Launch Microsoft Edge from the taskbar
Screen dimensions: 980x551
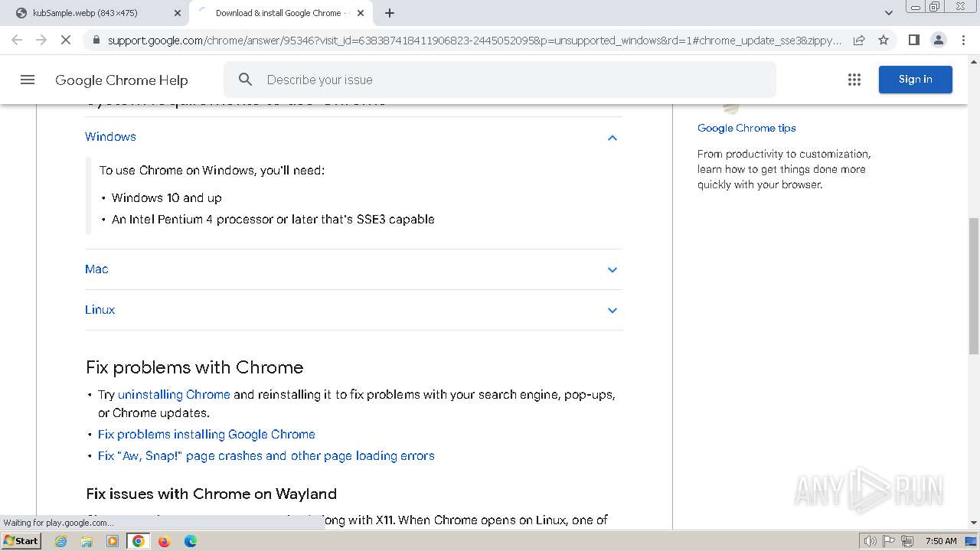tap(190, 541)
